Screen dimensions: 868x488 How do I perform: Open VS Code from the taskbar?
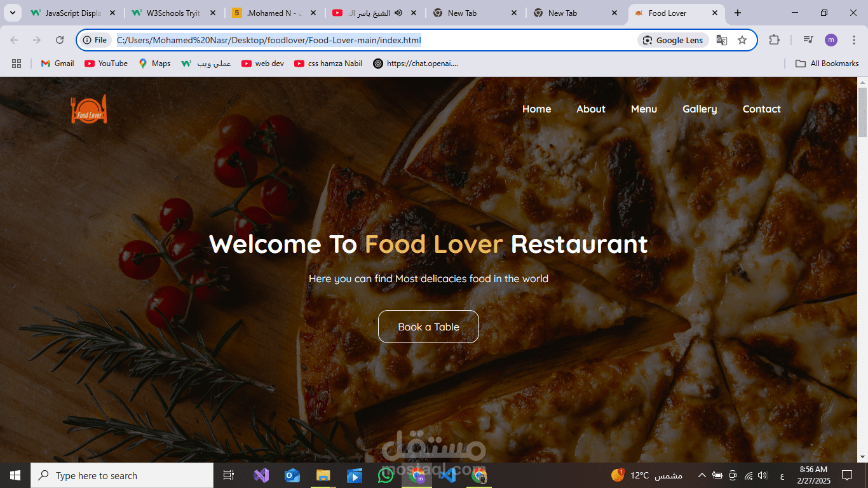447,475
